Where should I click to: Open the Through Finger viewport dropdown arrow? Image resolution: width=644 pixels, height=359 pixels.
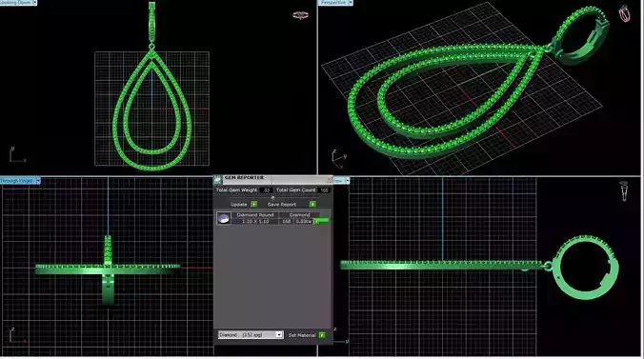(38, 180)
